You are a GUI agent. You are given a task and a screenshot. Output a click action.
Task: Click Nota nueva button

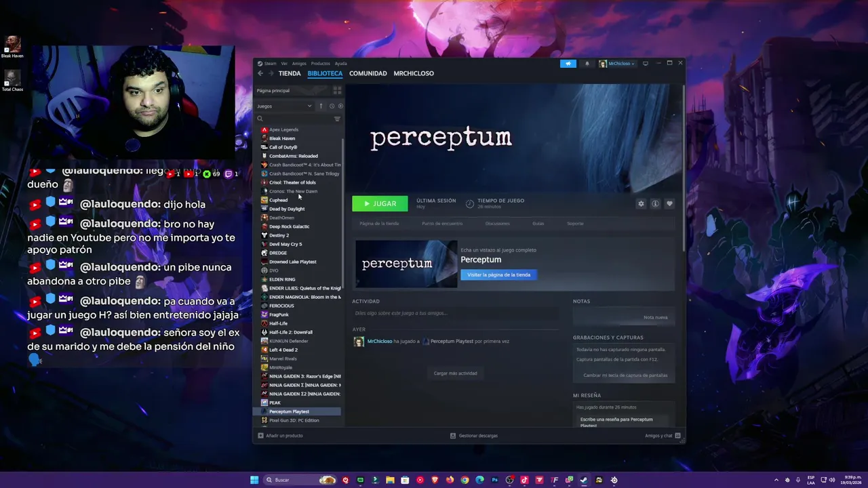tap(656, 317)
